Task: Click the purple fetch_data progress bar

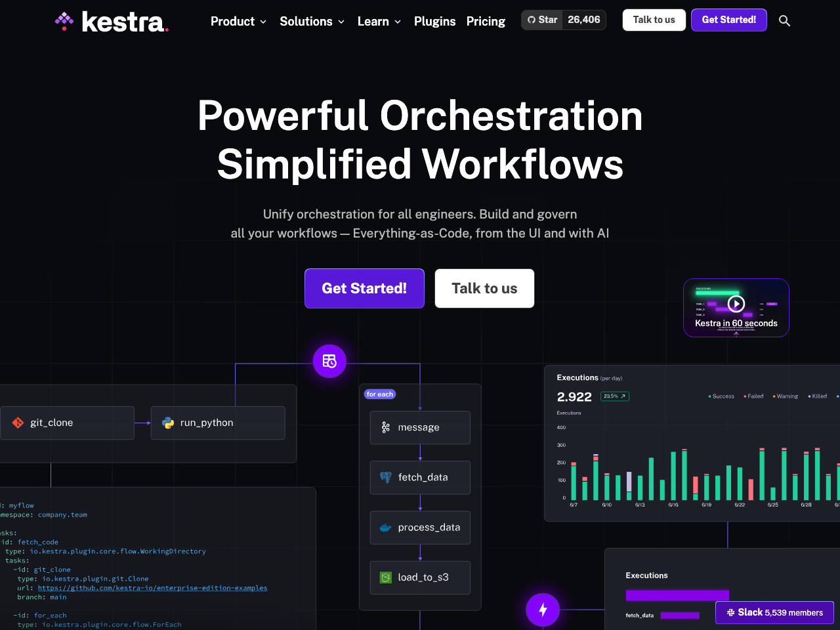Action: tap(680, 615)
